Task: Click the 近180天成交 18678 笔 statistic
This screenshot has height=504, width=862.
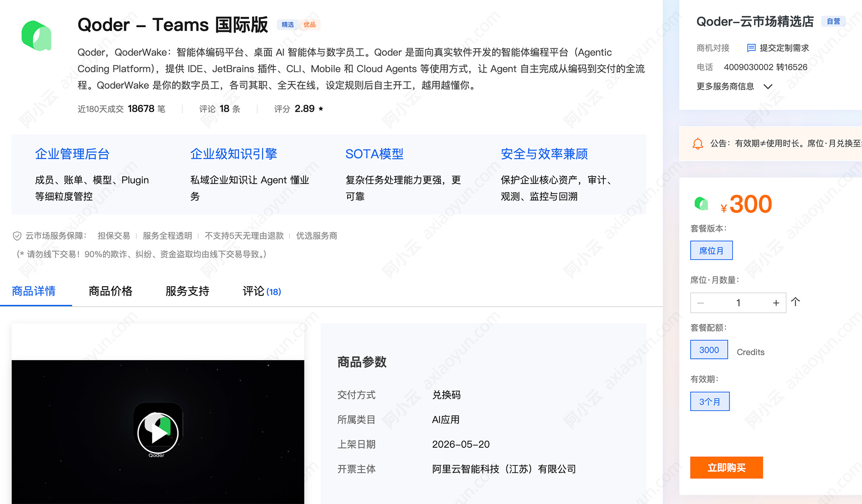Action: tap(122, 109)
